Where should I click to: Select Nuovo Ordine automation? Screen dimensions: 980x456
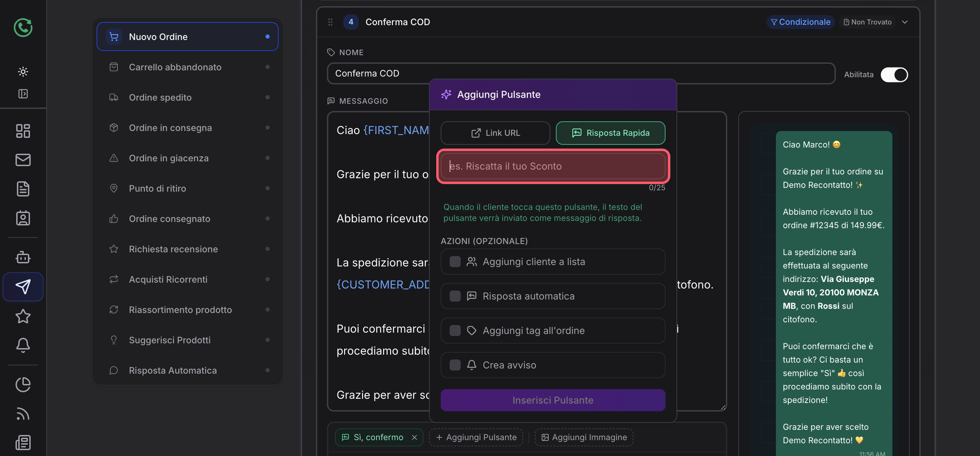click(x=187, y=37)
